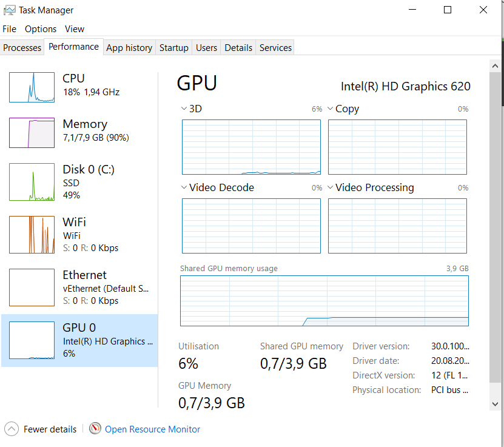The image size is (504, 447).
Task: Maximize the Task Manager window
Action: (448, 10)
